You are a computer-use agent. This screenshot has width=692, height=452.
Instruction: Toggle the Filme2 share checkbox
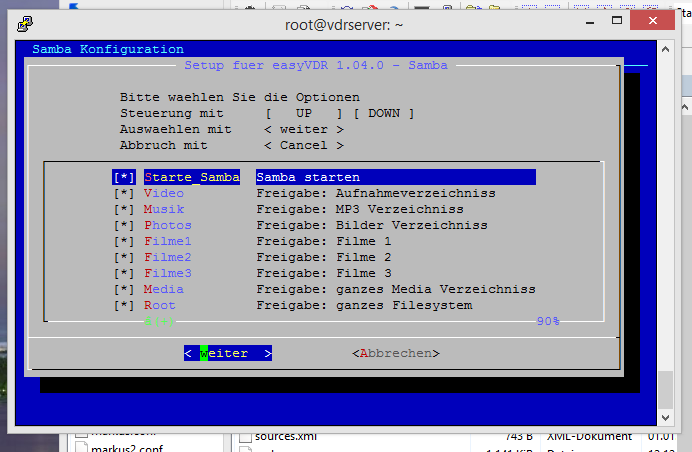pyautogui.click(x=124, y=257)
